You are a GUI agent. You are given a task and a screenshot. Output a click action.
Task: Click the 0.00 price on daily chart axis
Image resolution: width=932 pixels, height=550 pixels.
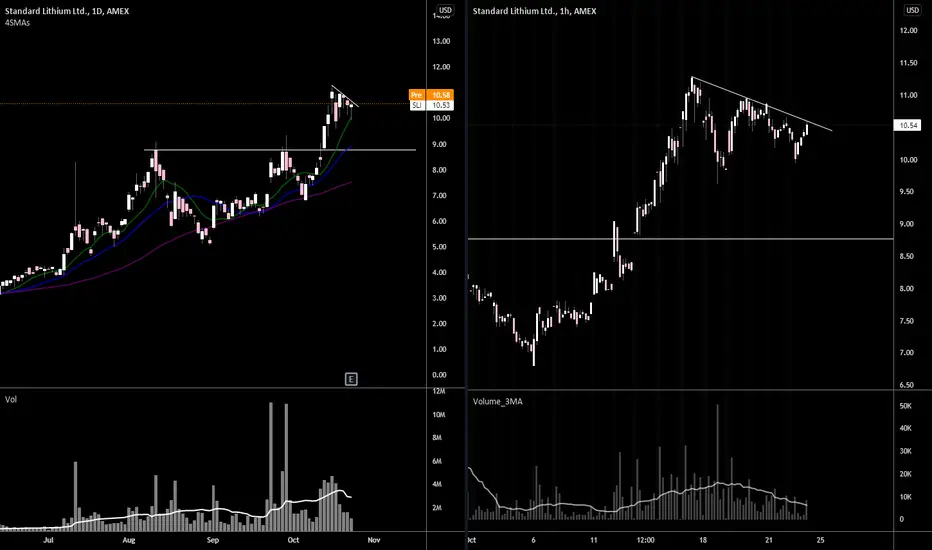pos(439,375)
